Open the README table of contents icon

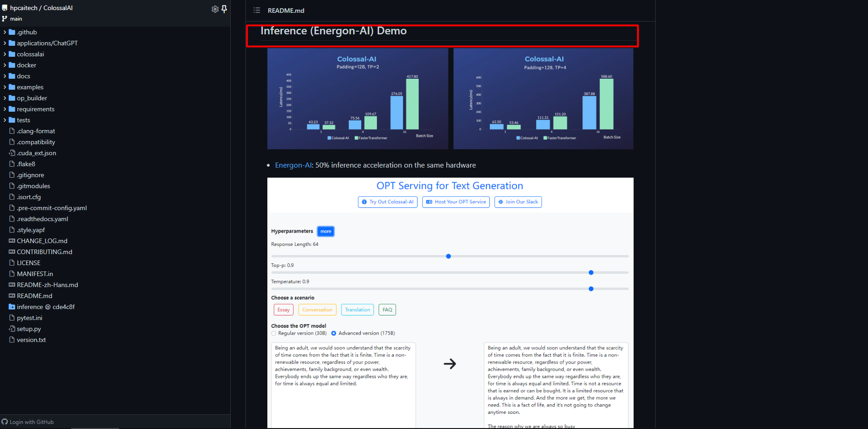[257, 10]
